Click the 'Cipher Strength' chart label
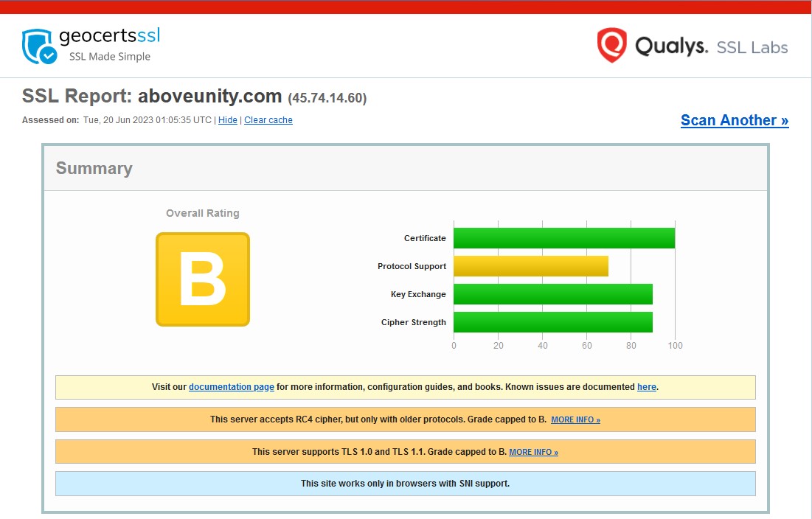812x519 pixels. pyautogui.click(x=413, y=322)
